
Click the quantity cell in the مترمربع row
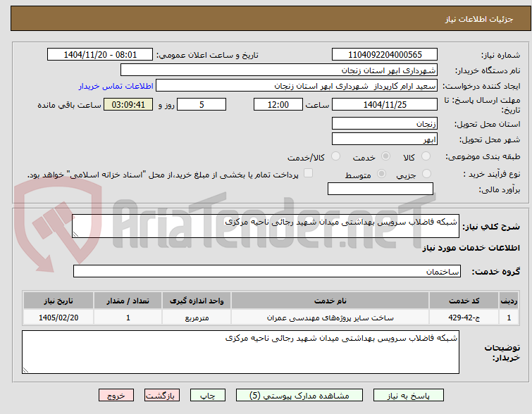128,318
